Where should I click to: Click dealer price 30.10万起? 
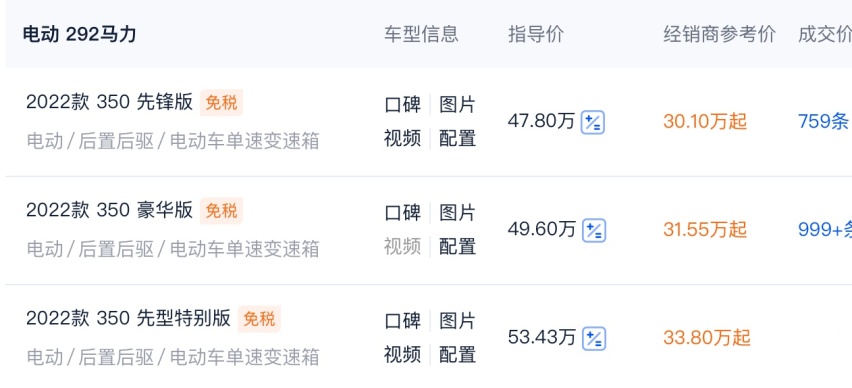pos(705,122)
